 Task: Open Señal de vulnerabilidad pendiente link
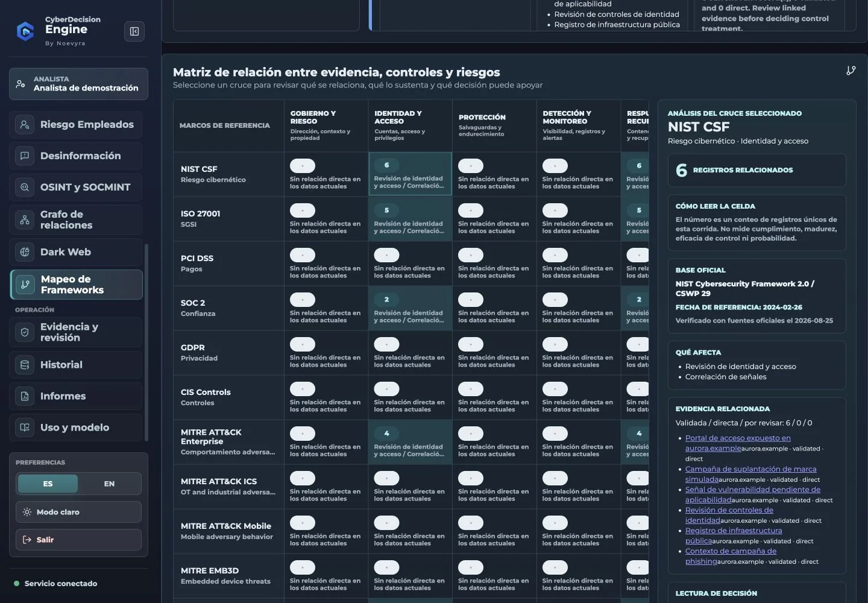pos(752,494)
